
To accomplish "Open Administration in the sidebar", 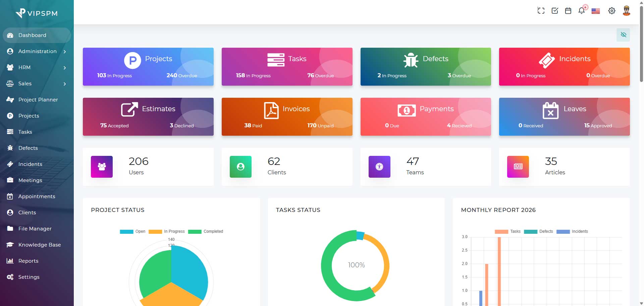I will (x=38, y=51).
